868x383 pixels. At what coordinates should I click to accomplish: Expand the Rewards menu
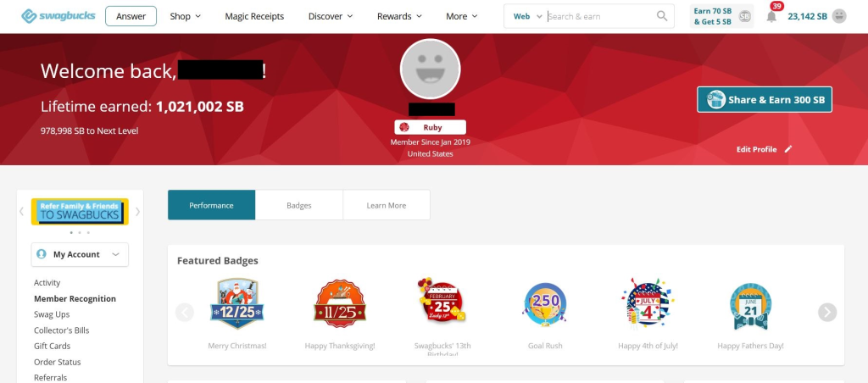[x=399, y=16]
